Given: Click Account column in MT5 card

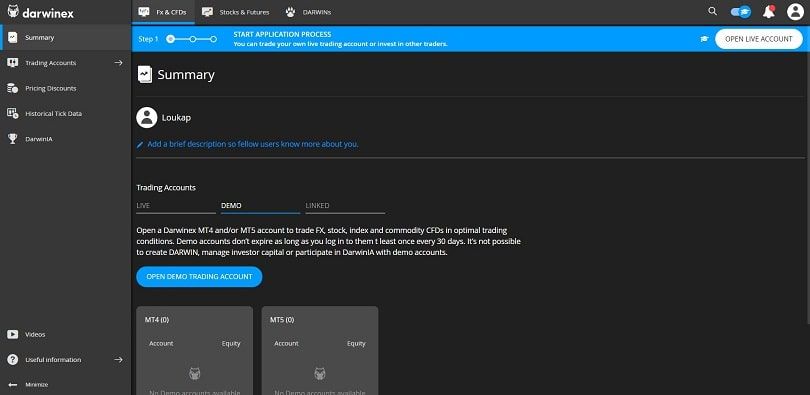Looking at the screenshot, I should [286, 343].
